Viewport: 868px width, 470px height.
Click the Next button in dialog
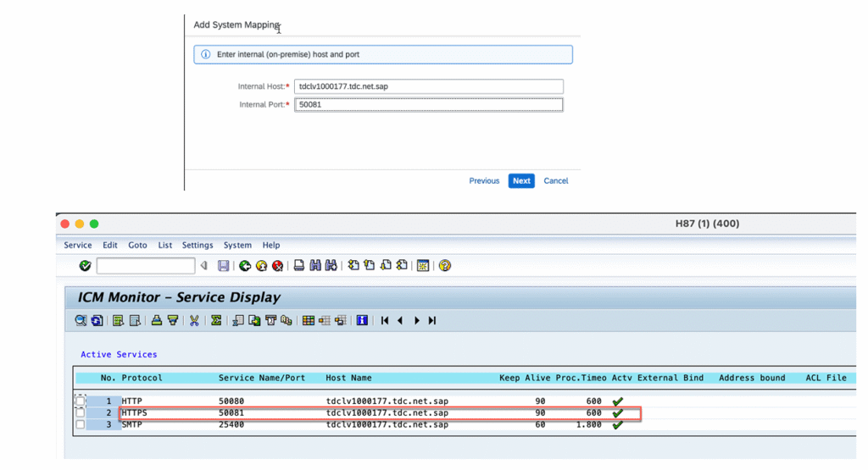click(521, 180)
